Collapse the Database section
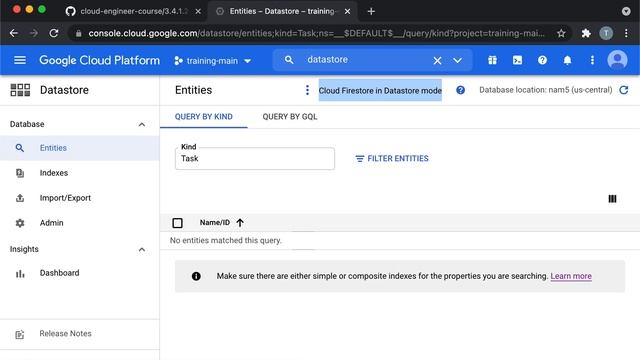640x360 pixels. click(x=142, y=124)
